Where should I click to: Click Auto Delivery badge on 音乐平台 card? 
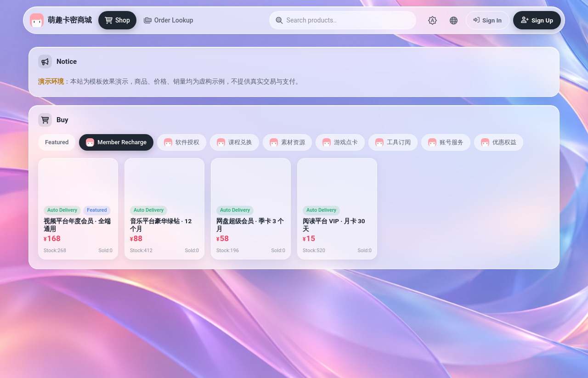coord(148,210)
